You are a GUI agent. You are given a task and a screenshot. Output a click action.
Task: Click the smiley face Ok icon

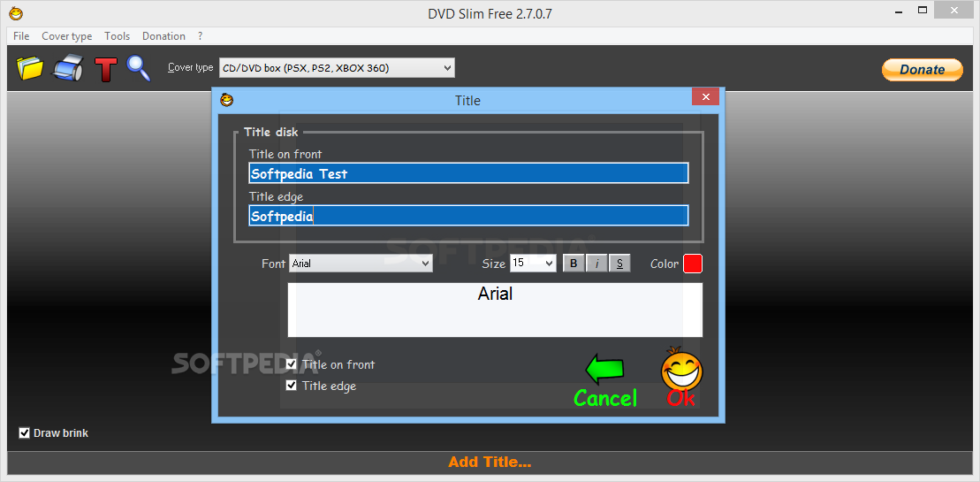coord(682,368)
